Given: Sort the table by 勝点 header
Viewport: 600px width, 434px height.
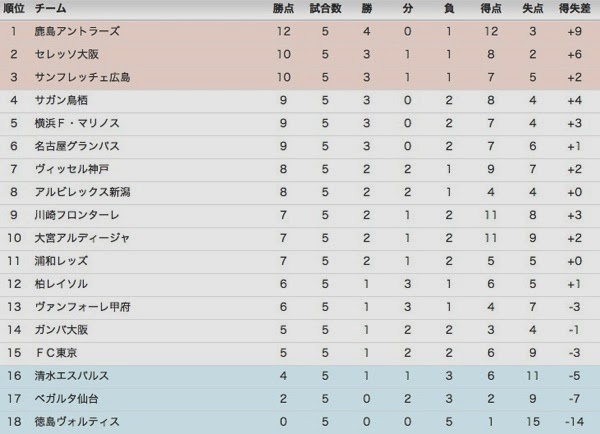Looking at the screenshot, I should (283, 8).
